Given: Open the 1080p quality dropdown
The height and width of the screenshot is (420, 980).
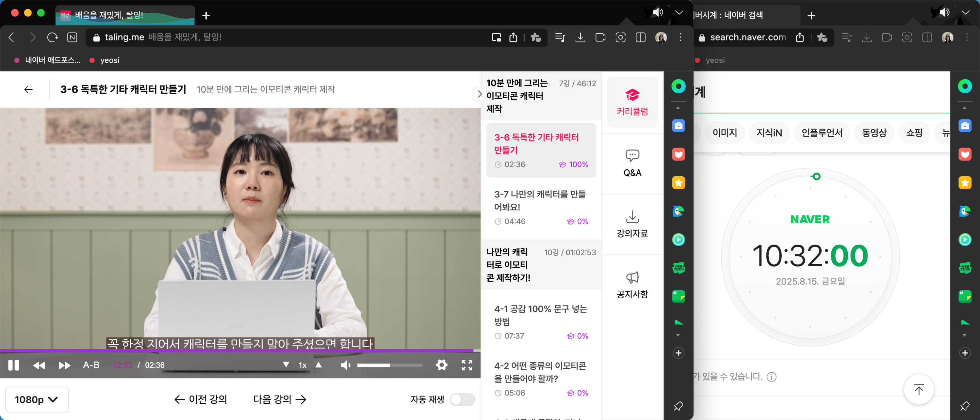Looking at the screenshot, I should (37, 399).
